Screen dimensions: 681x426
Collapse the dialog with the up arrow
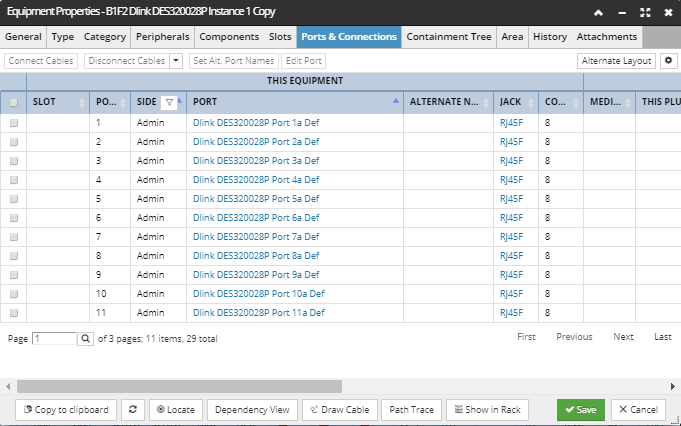(598, 13)
